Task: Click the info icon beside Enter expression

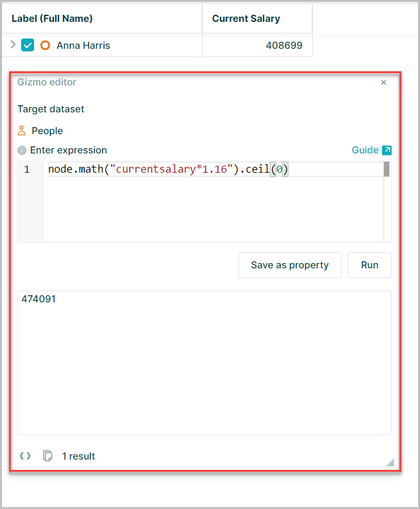Action: click(22, 150)
